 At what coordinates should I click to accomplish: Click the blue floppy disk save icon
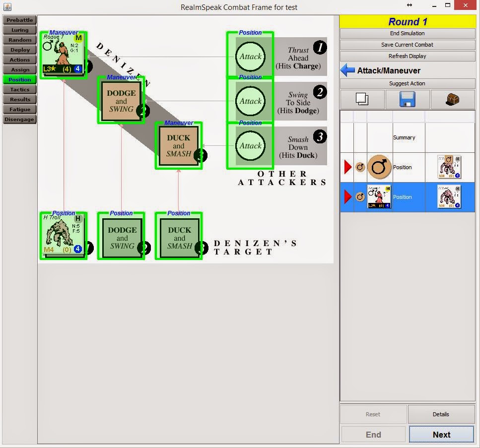point(408,99)
